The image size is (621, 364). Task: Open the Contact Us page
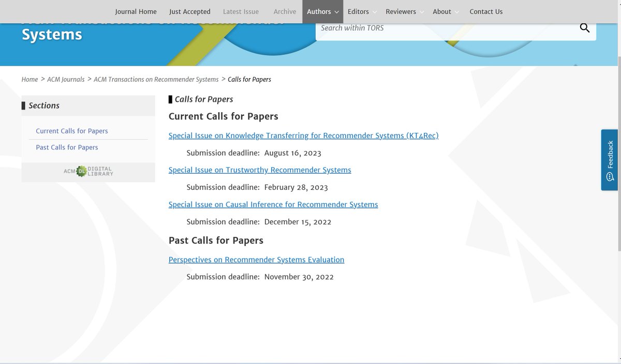point(486,11)
